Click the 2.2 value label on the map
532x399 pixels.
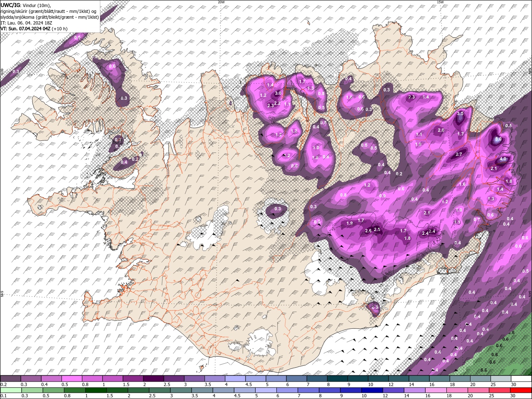coord(278,103)
